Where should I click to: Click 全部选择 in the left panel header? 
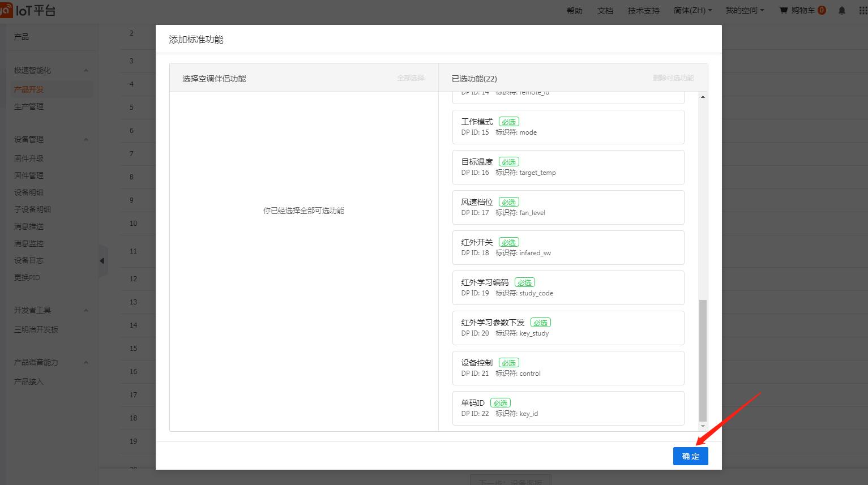tap(411, 78)
